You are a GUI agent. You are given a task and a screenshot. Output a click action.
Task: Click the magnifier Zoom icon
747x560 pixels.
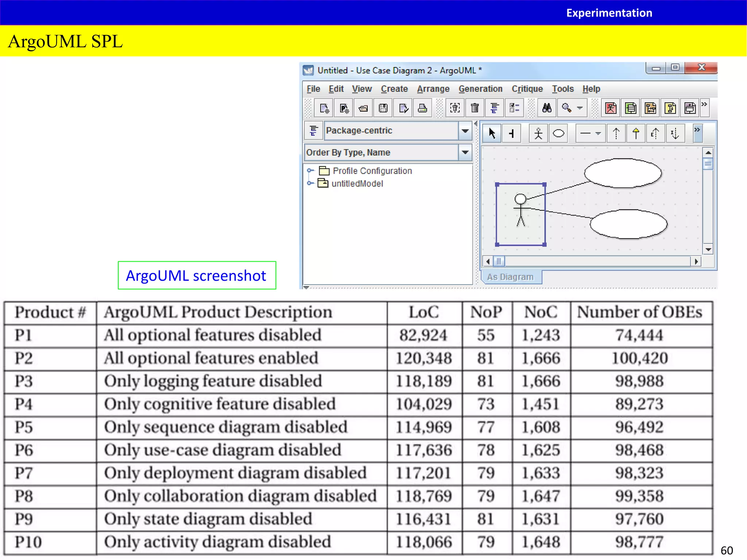pyautogui.click(x=566, y=108)
